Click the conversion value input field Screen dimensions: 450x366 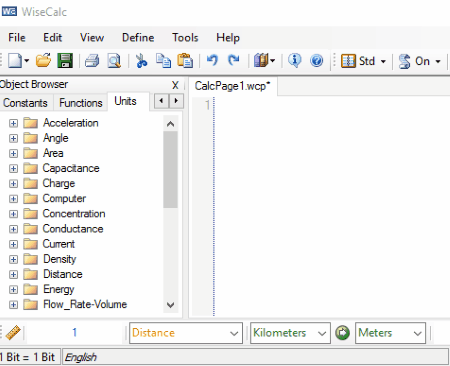click(75, 332)
